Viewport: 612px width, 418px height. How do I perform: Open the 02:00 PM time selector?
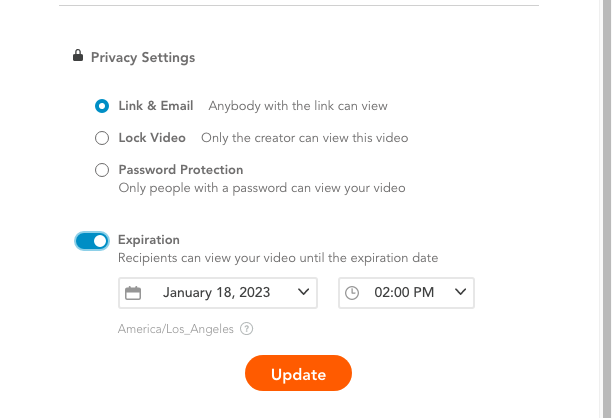point(406,293)
